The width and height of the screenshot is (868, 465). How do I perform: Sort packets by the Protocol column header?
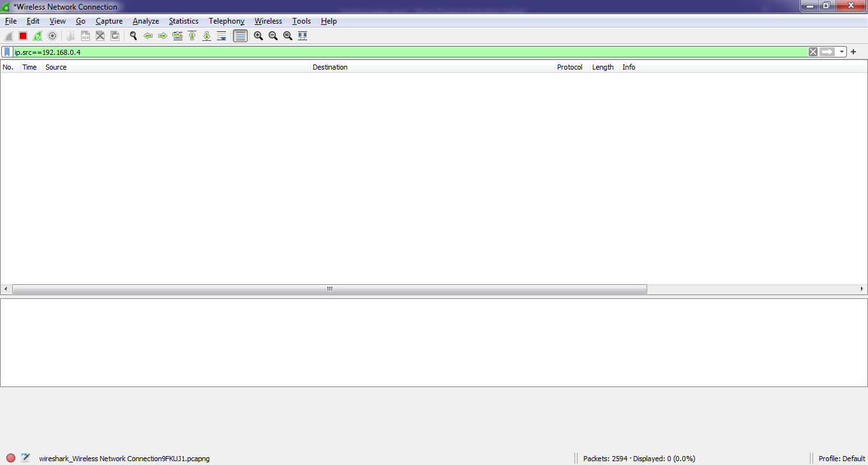click(x=569, y=67)
